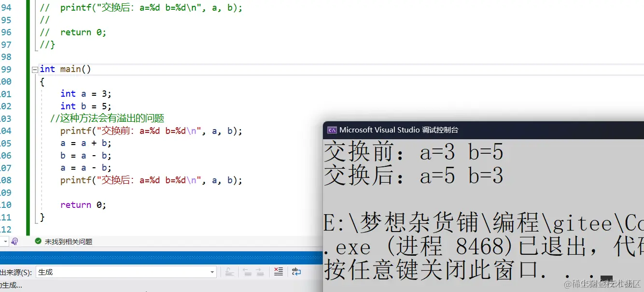Click the purple code health indicator icon
The height and width of the screenshot is (292, 644).
[x=14, y=242]
